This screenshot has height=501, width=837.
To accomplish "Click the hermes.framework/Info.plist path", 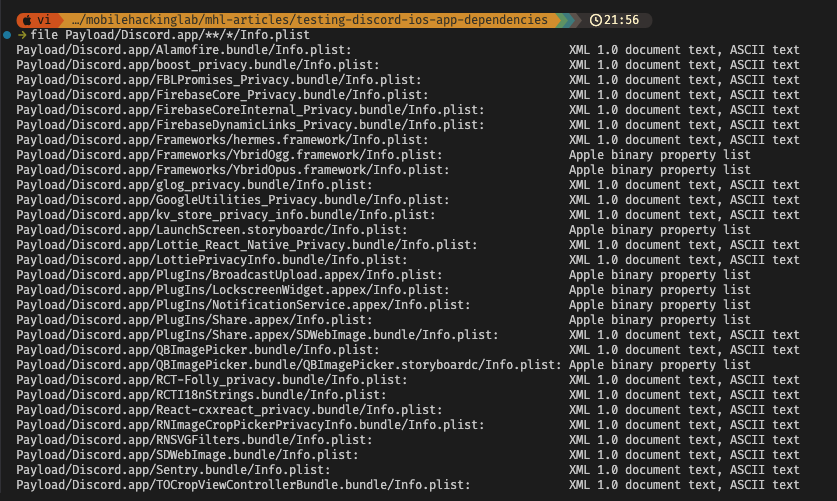I will [222, 140].
